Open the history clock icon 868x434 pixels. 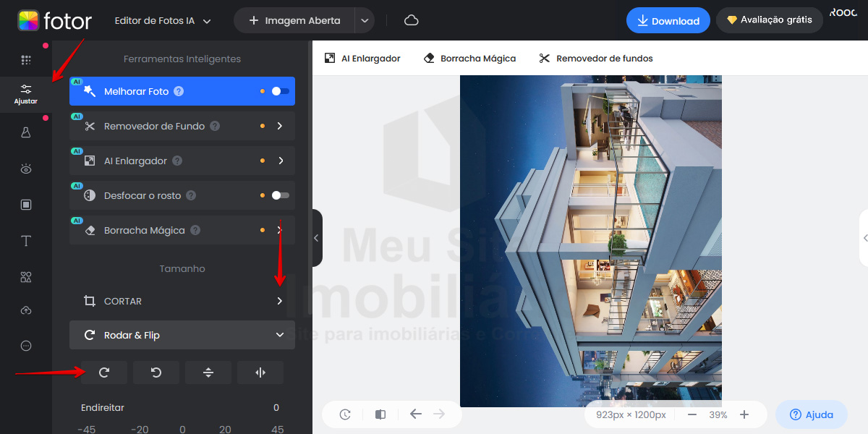click(x=345, y=414)
